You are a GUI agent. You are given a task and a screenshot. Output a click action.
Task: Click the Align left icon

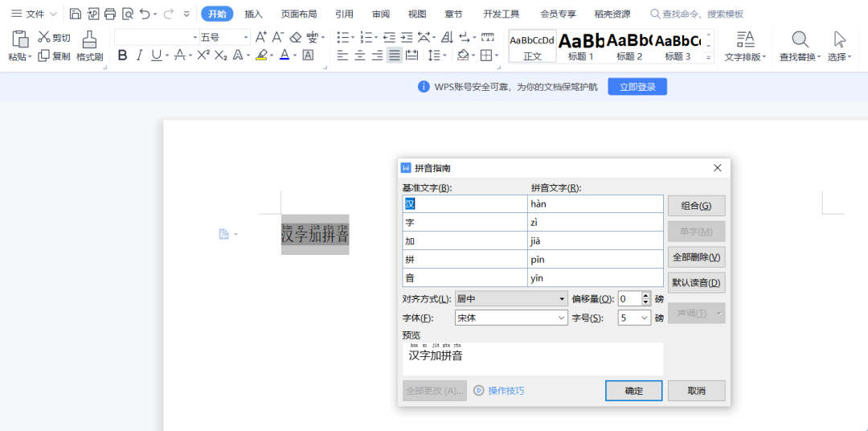click(x=343, y=55)
